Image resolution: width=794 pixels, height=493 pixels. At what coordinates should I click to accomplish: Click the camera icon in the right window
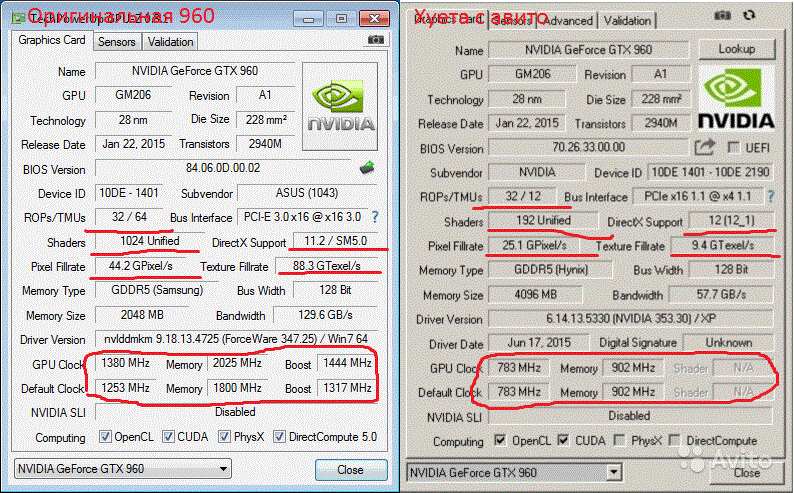[x=723, y=16]
